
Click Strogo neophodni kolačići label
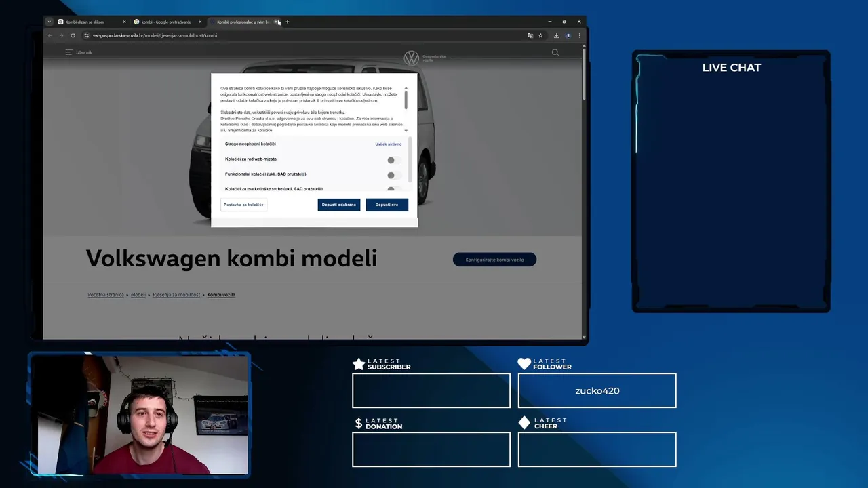pyautogui.click(x=250, y=144)
